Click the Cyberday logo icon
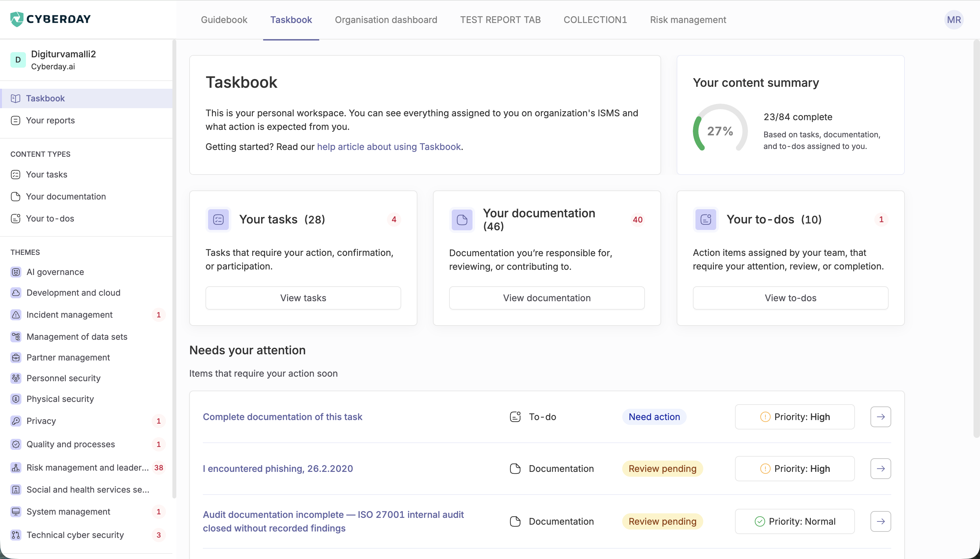Screen dimensions: 980x559 (17, 19)
